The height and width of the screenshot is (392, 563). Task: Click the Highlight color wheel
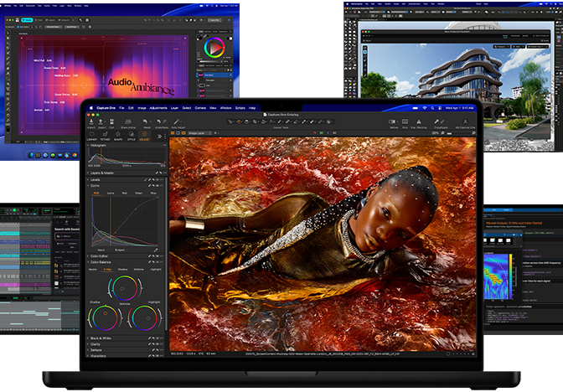145,317
